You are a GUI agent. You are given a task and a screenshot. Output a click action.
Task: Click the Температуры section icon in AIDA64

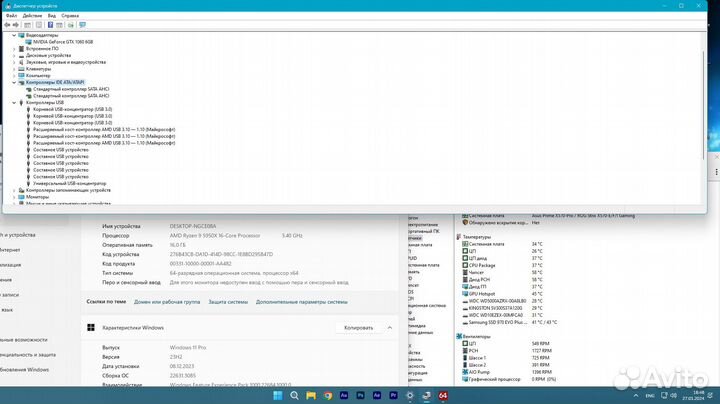coord(459,237)
